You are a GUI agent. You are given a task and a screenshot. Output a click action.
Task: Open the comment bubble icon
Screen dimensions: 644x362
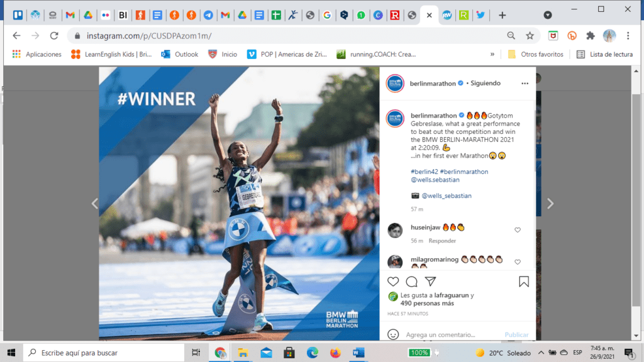tap(411, 282)
